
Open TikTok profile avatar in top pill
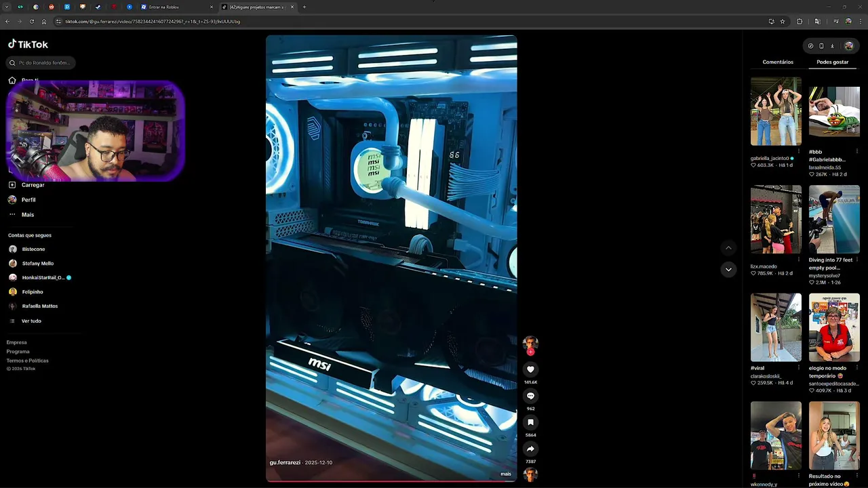(x=848, y=46)
